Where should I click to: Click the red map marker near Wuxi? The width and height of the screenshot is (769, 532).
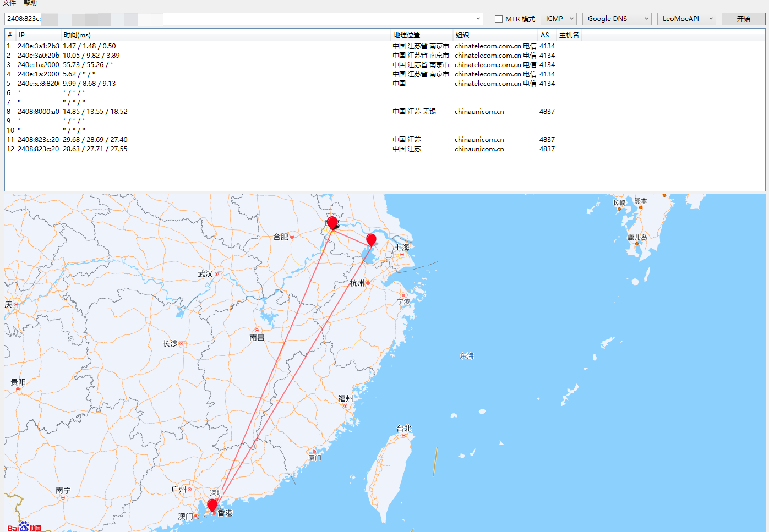point(371,240)
